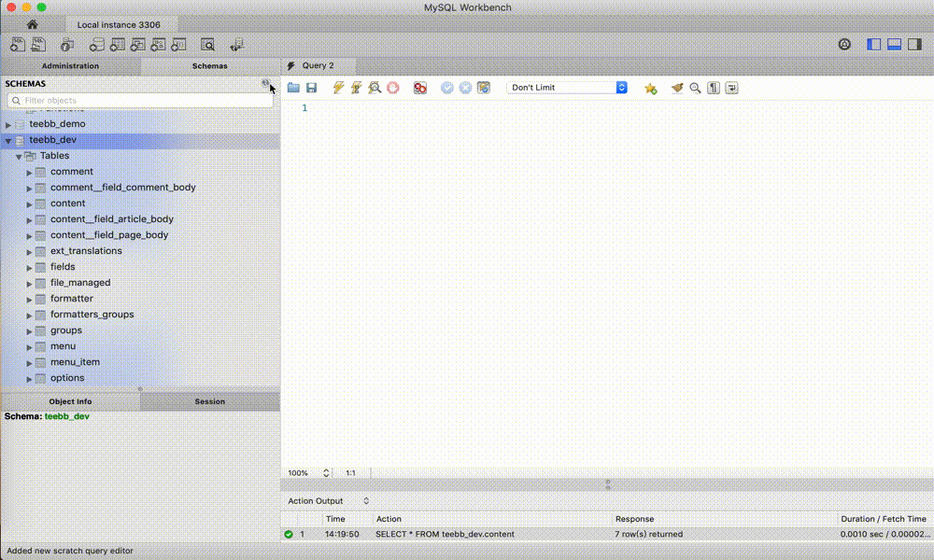Create a new stored procedure icon

pyautogui.click(x=158, y=44)
